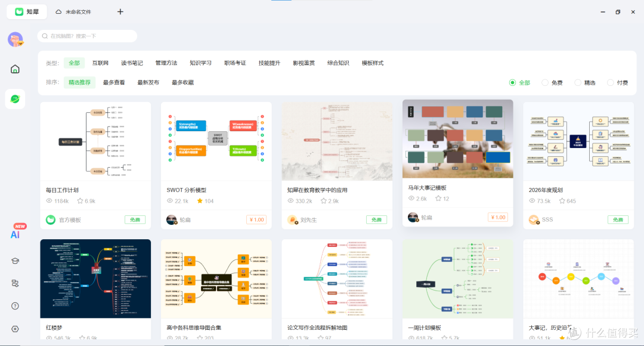Select the 全部 radio filter
Viewport: 644px width, 346px height.
pos(512,82)
